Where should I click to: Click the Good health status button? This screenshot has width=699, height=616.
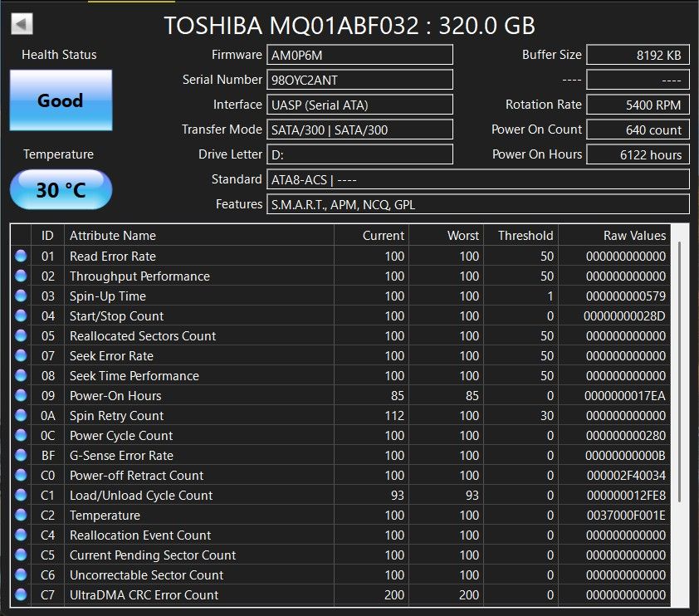61,100
